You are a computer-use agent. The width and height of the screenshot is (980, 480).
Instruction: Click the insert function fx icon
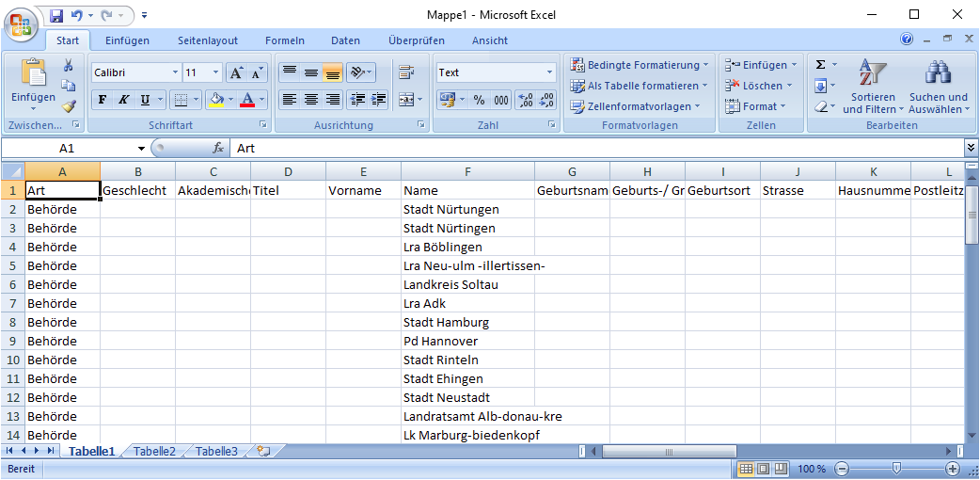[x=218, y=149]
